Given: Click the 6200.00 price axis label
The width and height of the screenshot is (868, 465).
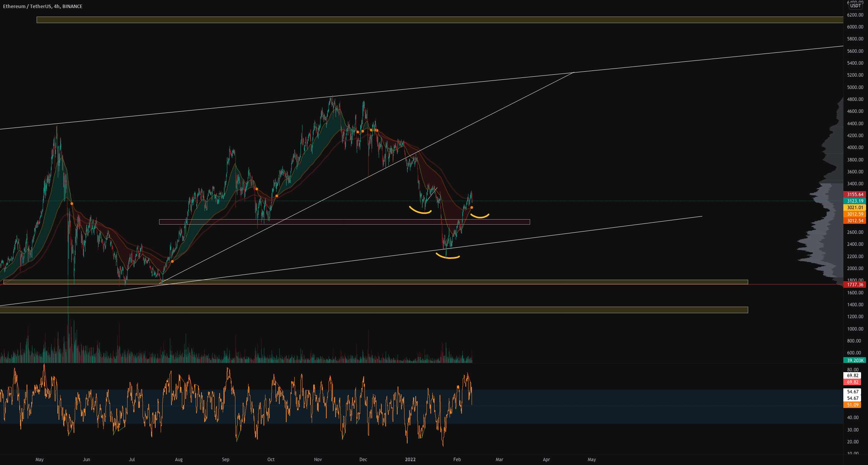Looking at the screenshot, I should pyautogui.click(x=855, y=15).
